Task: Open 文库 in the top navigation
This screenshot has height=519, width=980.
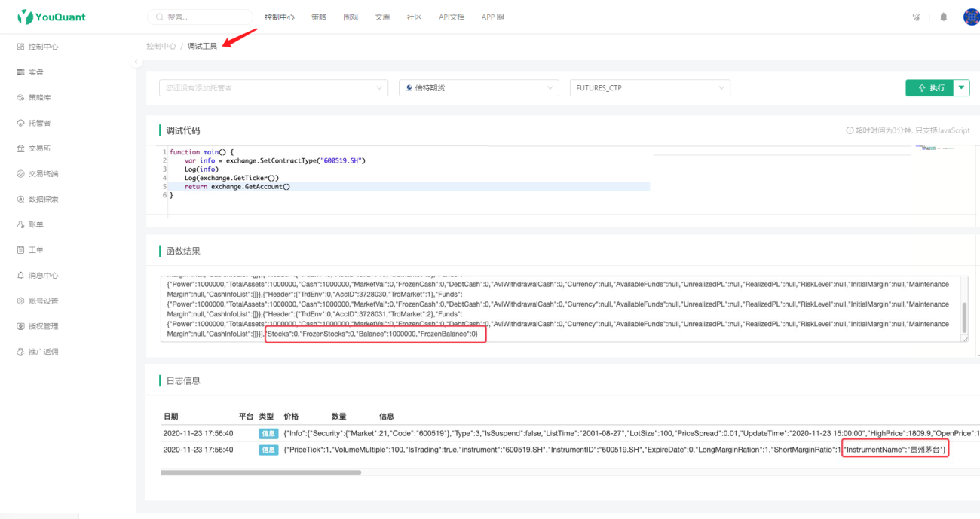Action: (382, 17)
